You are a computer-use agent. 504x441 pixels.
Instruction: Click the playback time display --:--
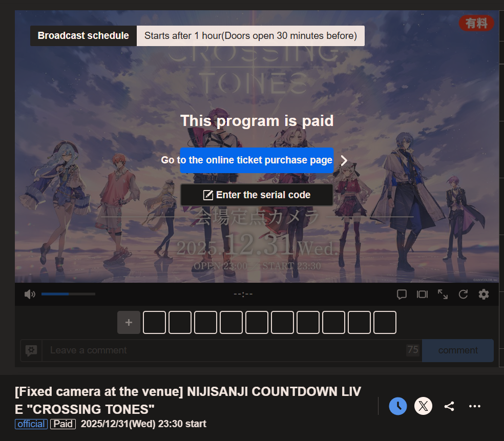pyautogui.click(x=243, y=294)
